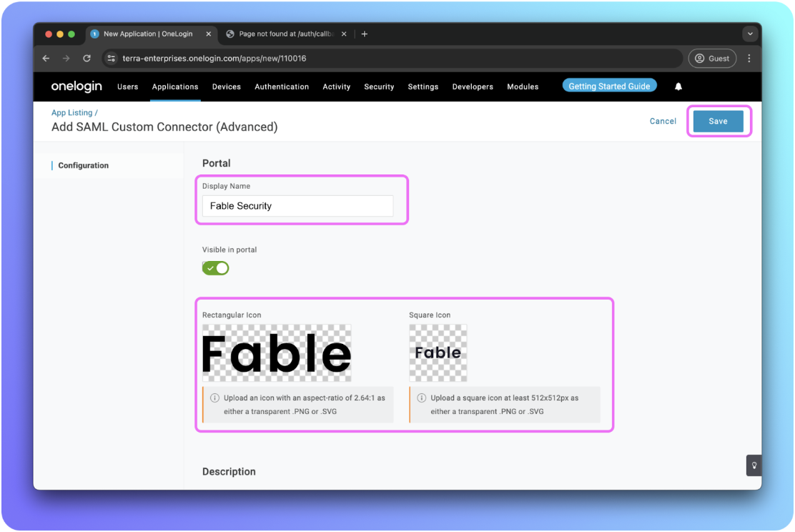
Task: Open a new browser tab with plus
Action: pos(365,34)
